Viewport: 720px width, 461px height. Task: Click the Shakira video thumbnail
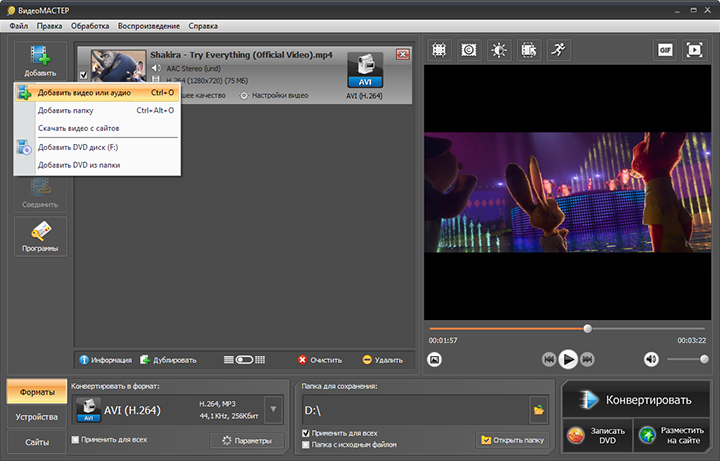(x=118, y=67)
